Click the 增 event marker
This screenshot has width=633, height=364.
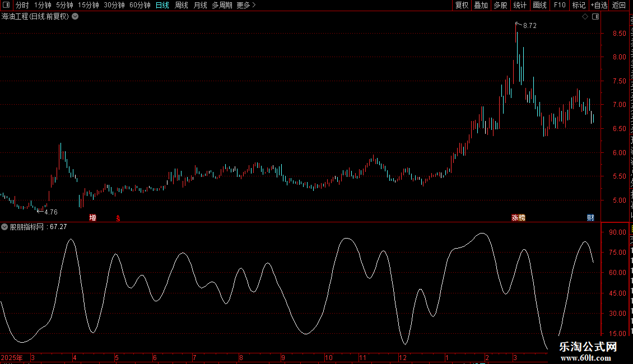coord(93,218)
